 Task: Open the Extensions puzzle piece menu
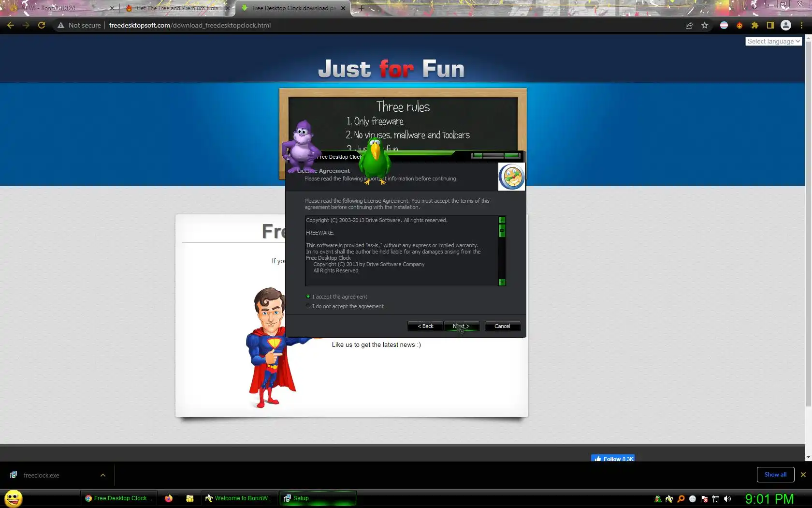tap(755, 25)
